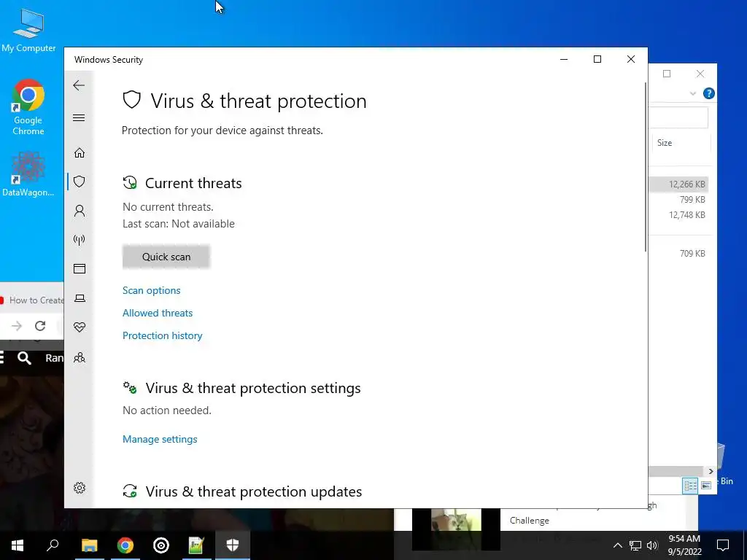Select the Google Chrome desktop shortcut
The image size is (747, 560).
pyautogui.click(x=28, y=108)
